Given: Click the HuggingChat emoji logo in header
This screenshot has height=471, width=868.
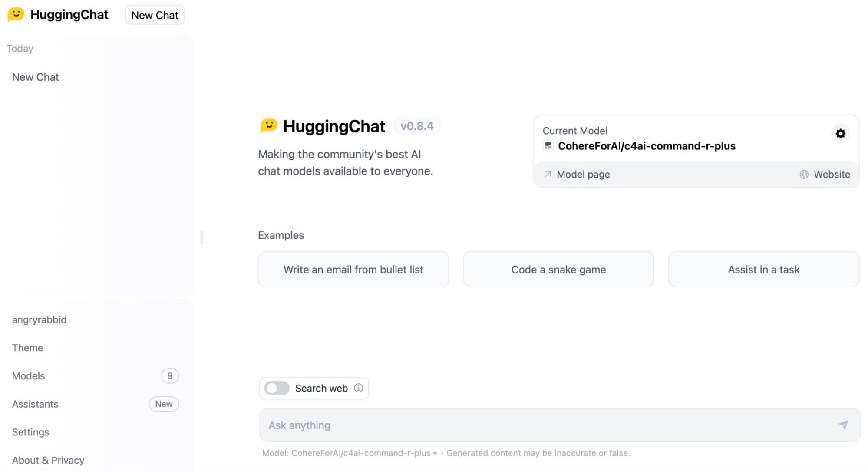Looking at the screenshot, I should 16,14.
